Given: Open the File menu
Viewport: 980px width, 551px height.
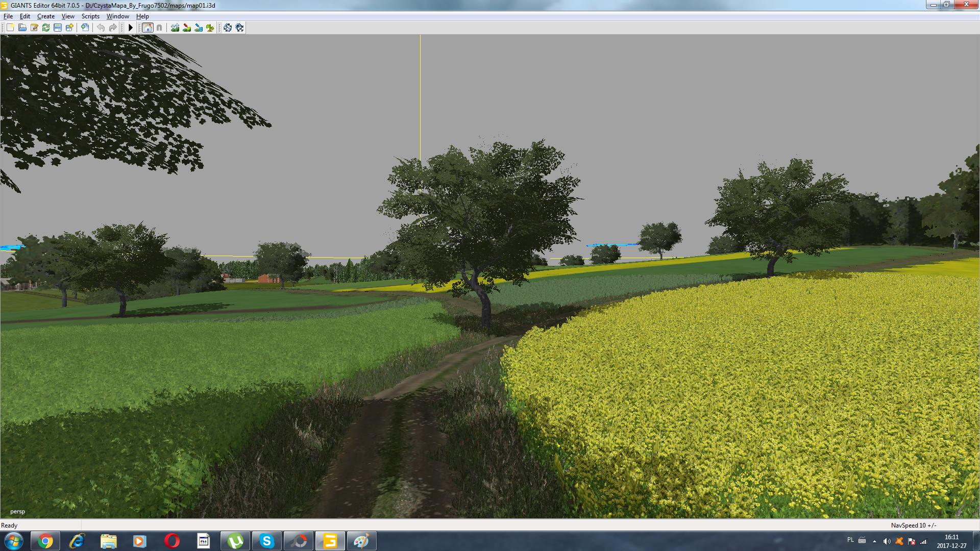Looking at the screenshot, I should (8, 16).
